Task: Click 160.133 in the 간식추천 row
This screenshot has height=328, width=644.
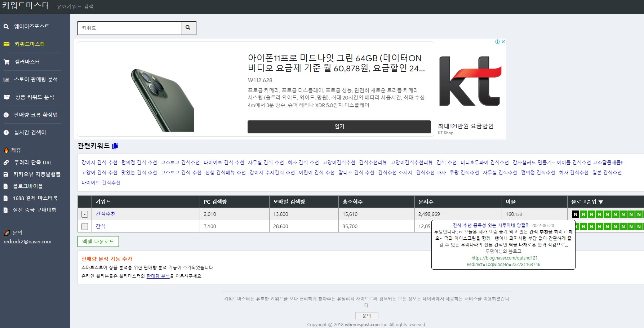Action: coord(514,214)
